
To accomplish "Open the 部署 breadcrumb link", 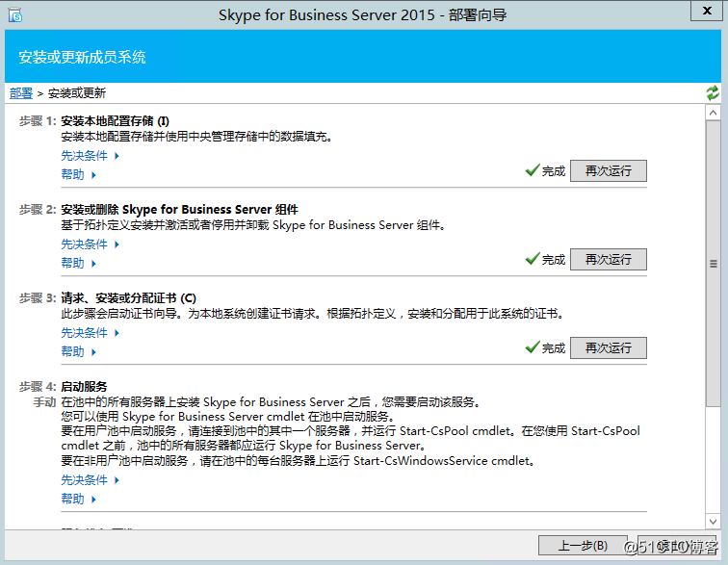I will (x=21, y=93).
